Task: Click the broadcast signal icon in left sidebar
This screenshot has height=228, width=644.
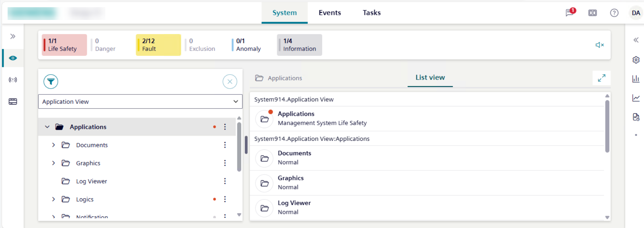Action: tap(13, 80)
